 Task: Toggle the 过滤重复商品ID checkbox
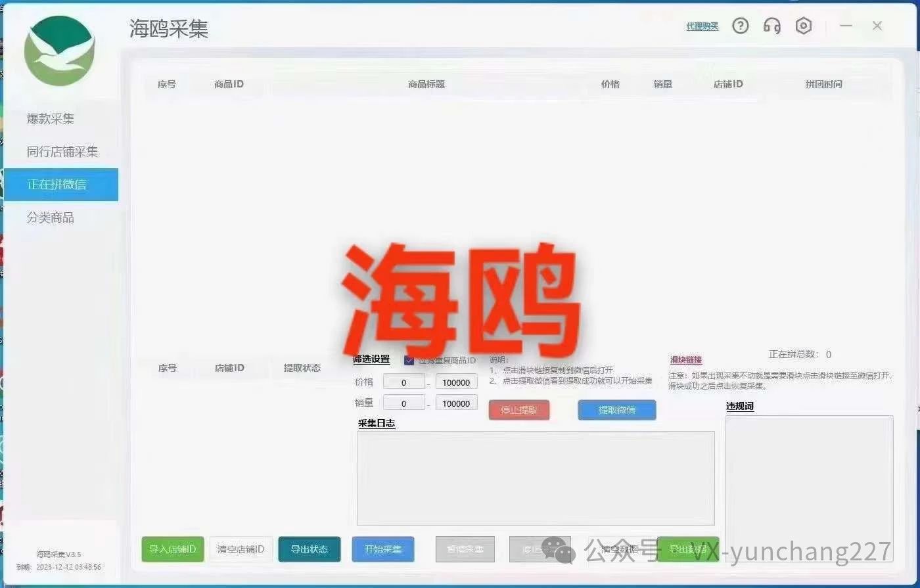click(409, 361)
